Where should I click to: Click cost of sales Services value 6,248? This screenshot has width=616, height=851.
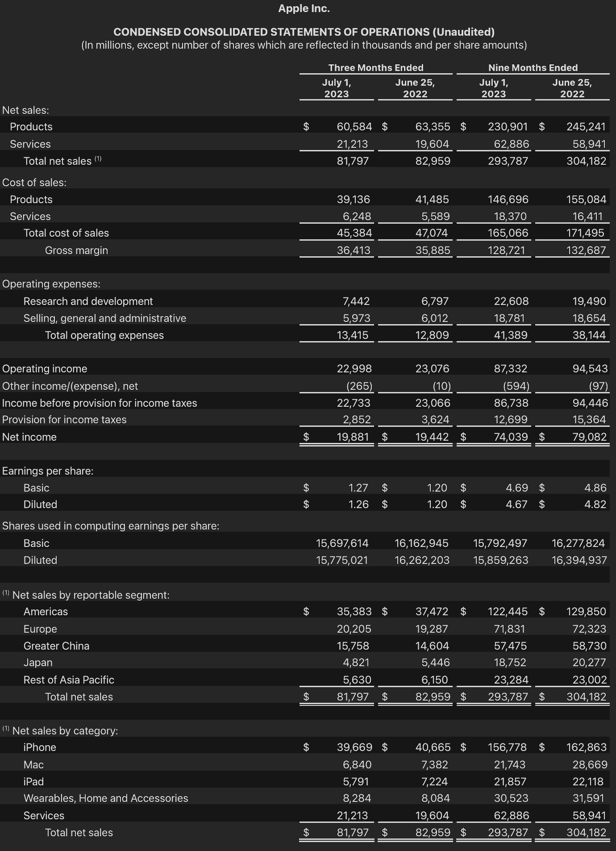pyautogui.click(x=357, y=217)
